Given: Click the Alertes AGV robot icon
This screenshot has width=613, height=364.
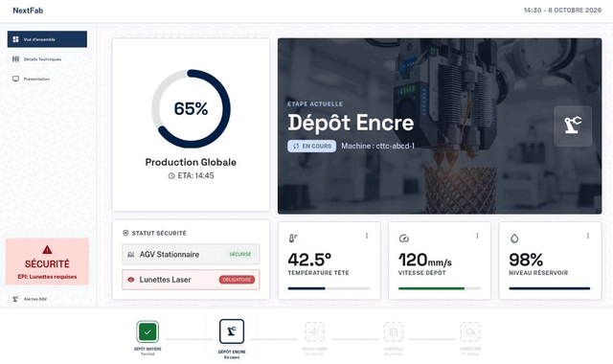Looking at the screenshot, I should (15, 299).
